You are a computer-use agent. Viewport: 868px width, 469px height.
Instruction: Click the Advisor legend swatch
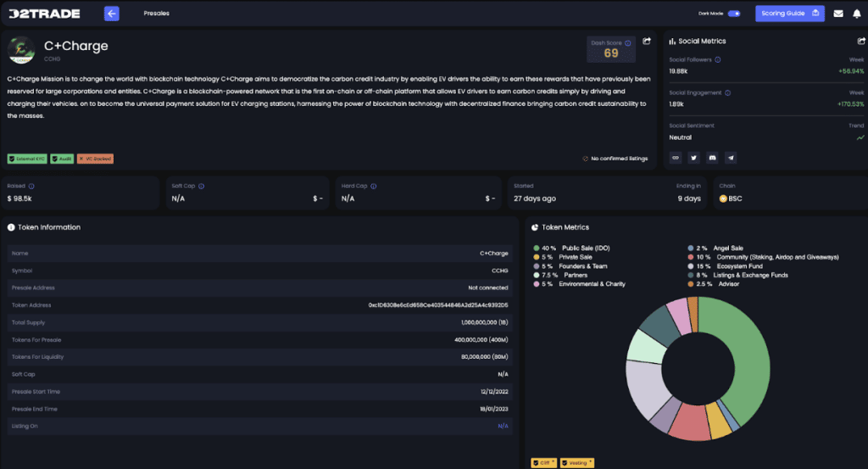[691, 284]
